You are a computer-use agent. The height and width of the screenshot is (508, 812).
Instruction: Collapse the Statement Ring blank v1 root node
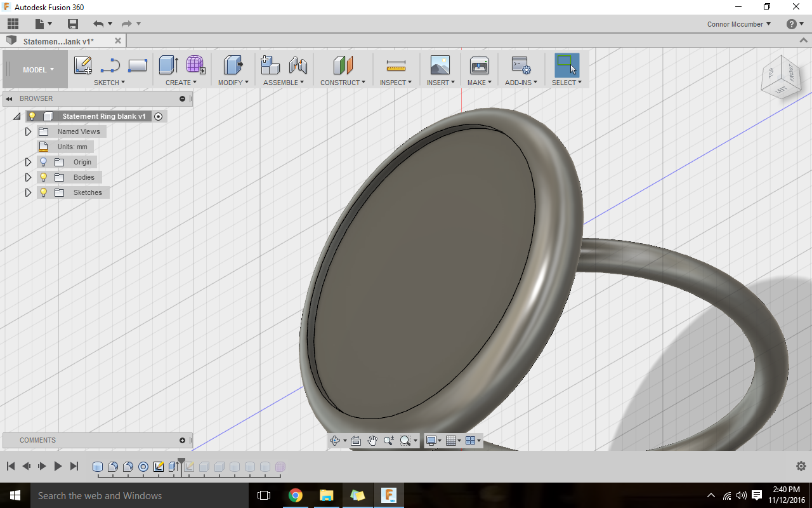coord(16,116)
